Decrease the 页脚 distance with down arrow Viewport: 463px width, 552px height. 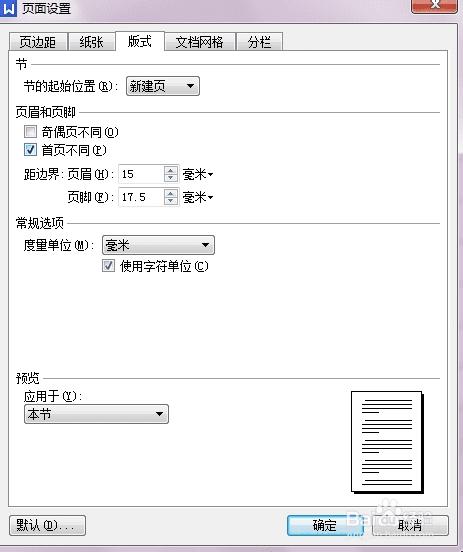pyautogui.click(x=171, y=201)
